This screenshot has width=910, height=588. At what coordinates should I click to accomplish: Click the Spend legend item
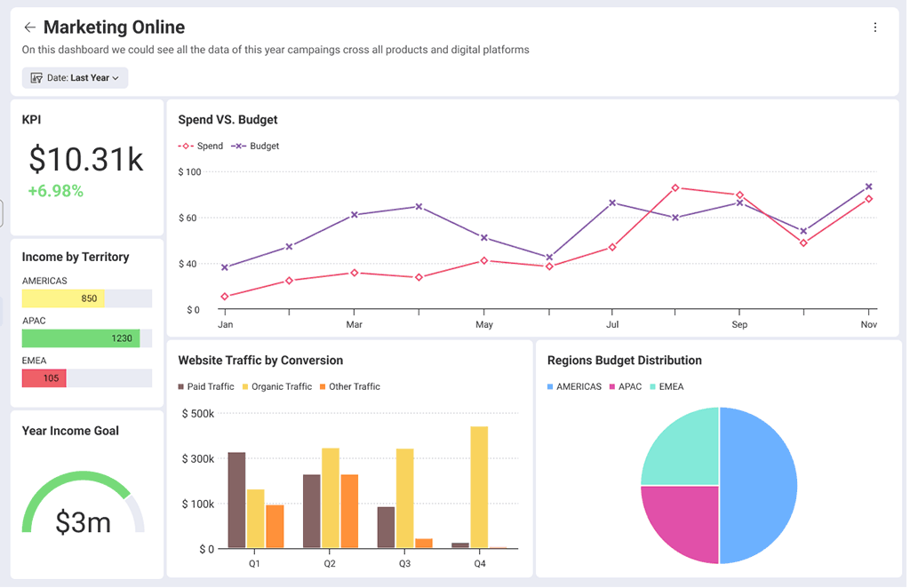(201, 147)
